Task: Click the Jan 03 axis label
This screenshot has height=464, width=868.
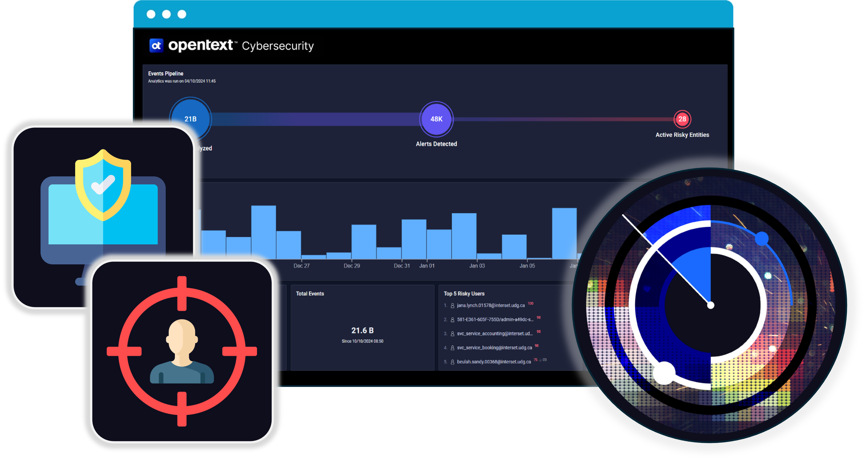Action: pyautogui.click(x=477, y=266)
